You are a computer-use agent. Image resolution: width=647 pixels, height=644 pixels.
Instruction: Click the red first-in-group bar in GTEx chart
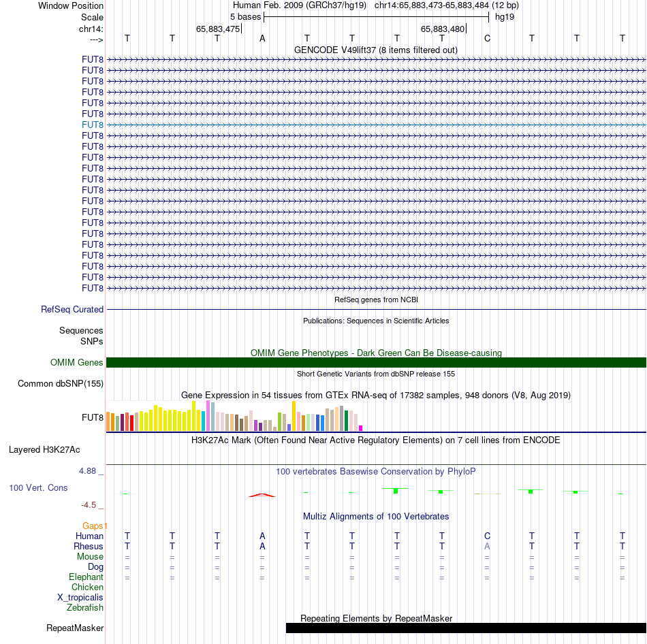tap(131, 423)
